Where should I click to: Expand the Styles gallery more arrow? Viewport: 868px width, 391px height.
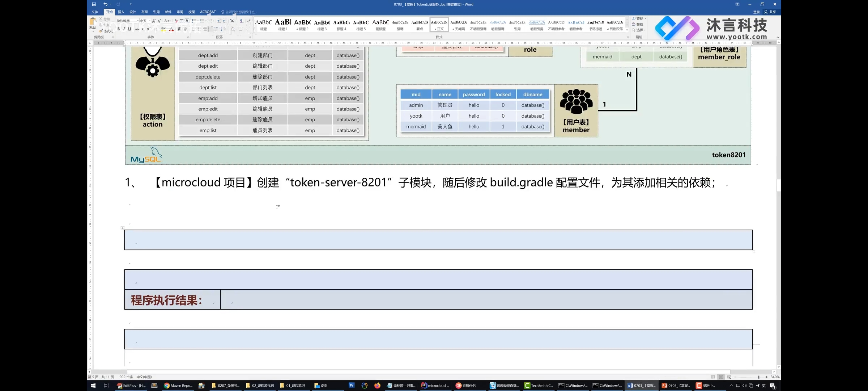[x=627, y=30]
